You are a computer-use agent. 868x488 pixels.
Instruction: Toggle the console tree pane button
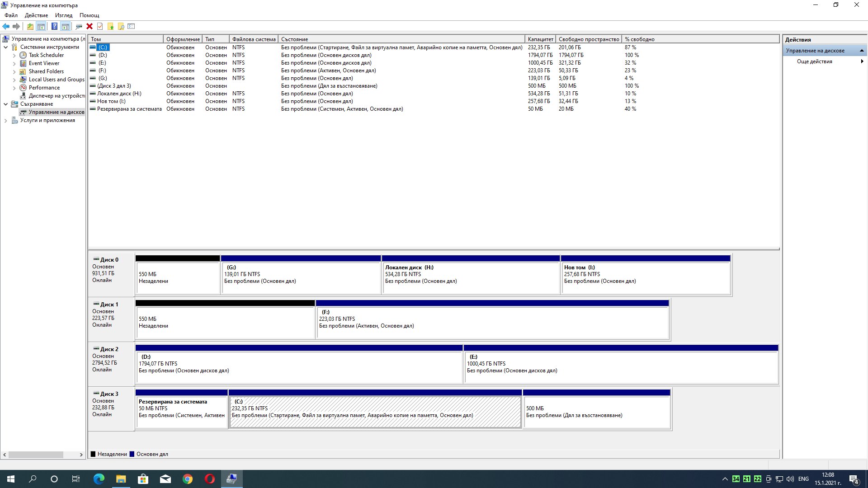tap(41, 26)
